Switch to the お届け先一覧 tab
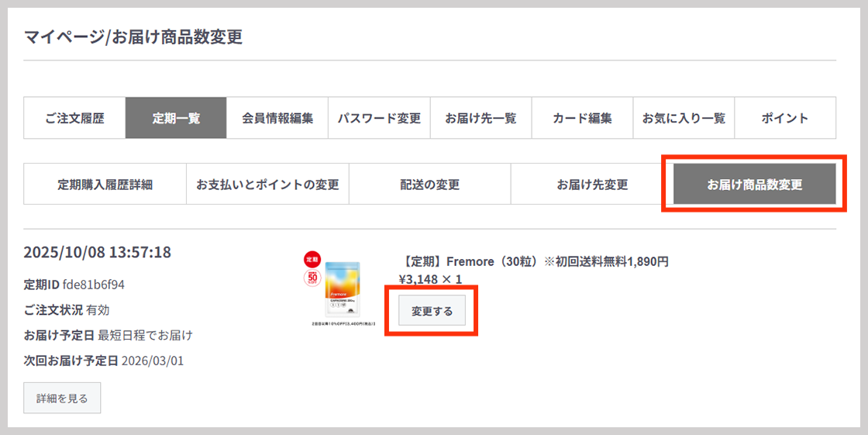The width and height of the screenshot is (868, 435). [x=480, y=119]
